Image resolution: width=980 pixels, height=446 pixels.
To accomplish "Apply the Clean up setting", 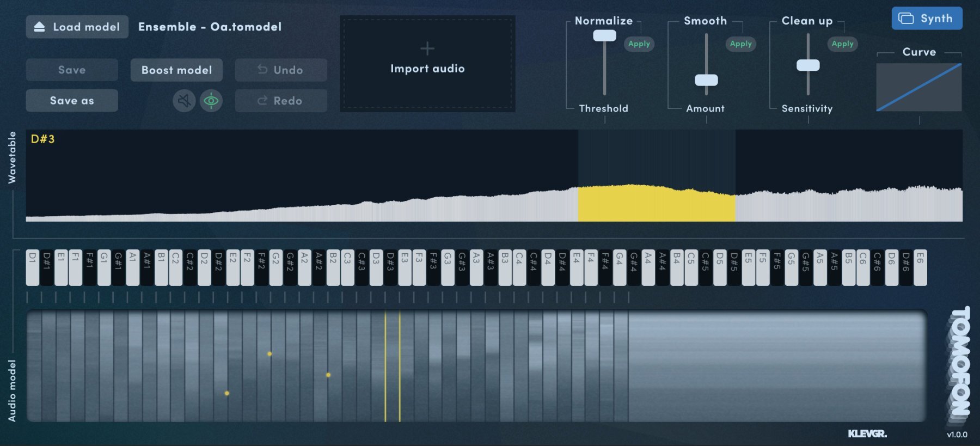I will tap(842, 44).
